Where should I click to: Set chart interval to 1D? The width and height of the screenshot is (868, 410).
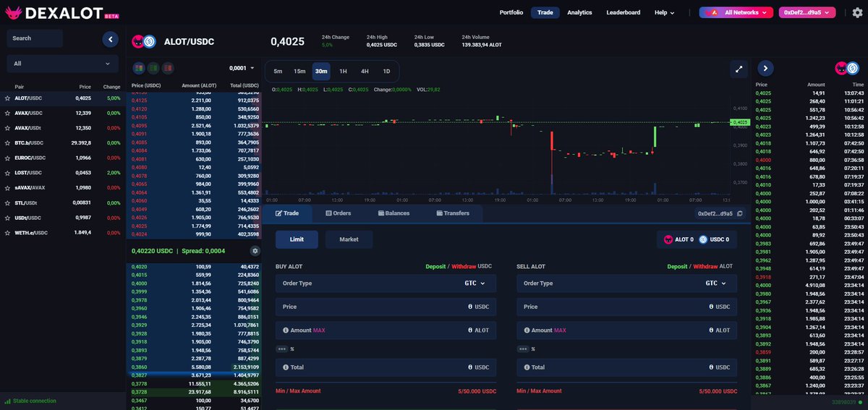click(x=386, y=71)
